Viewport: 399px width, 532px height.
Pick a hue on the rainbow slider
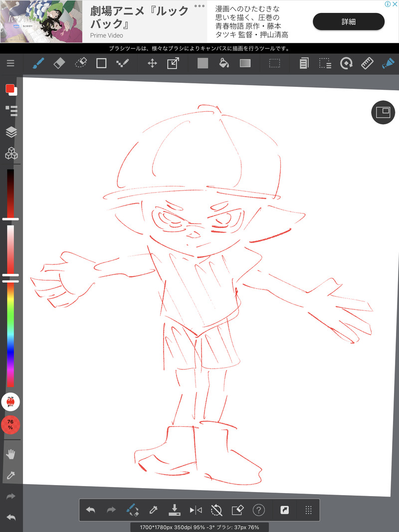[10, 334]
